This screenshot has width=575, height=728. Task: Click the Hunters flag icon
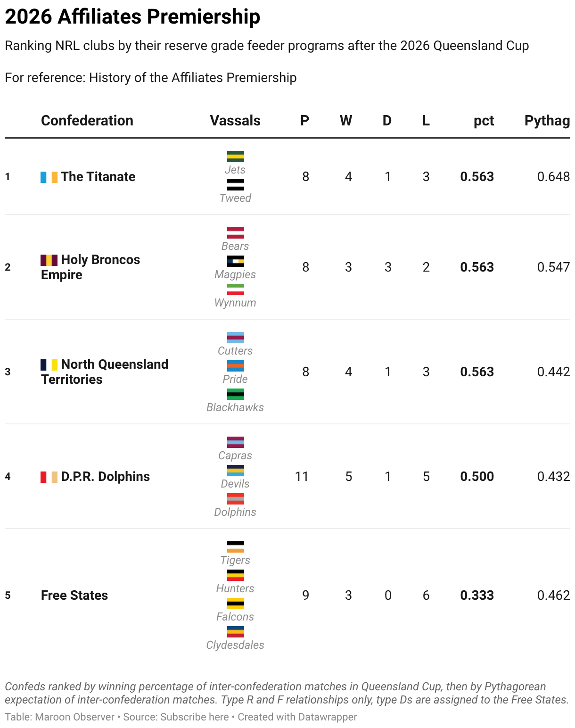[235, 575]
